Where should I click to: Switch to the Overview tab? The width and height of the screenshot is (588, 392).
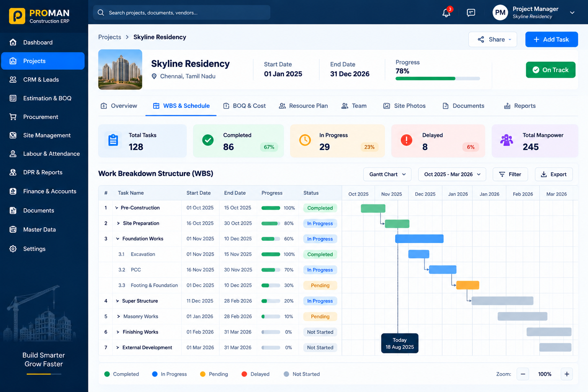[x=119, y=106]
